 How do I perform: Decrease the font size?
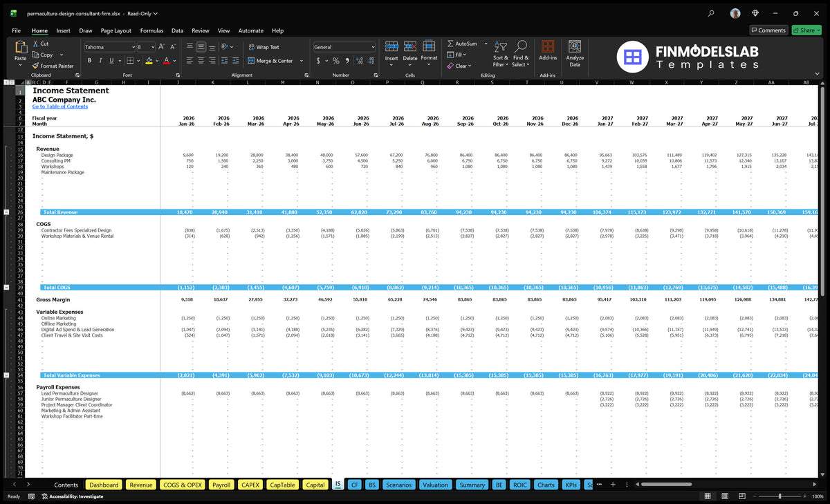point(173,47)
